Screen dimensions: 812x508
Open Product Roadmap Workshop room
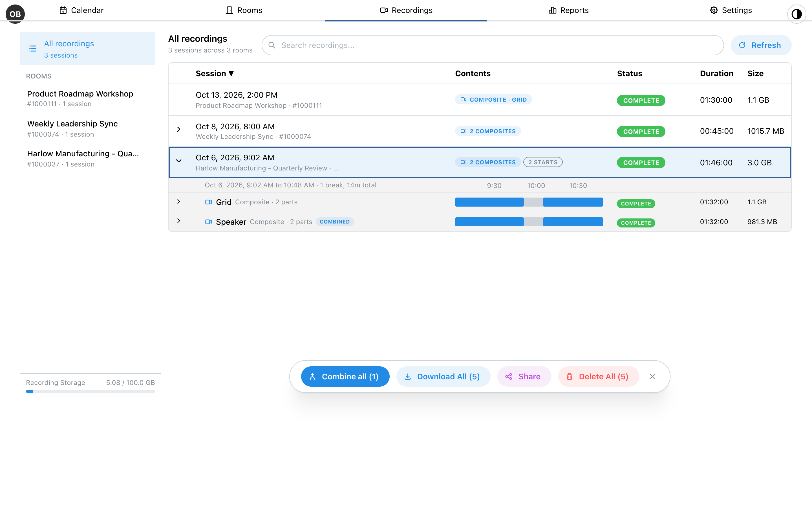click(88, 98)
